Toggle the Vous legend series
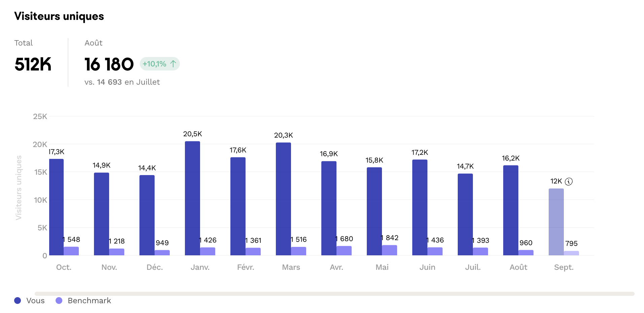The image size is (644, 313). 35,301
